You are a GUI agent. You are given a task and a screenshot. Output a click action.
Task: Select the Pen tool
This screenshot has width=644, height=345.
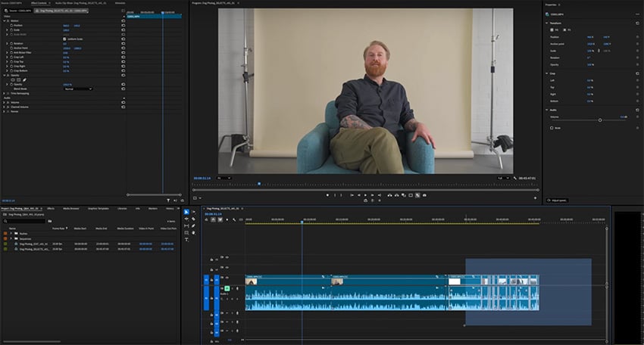[193, 225]
